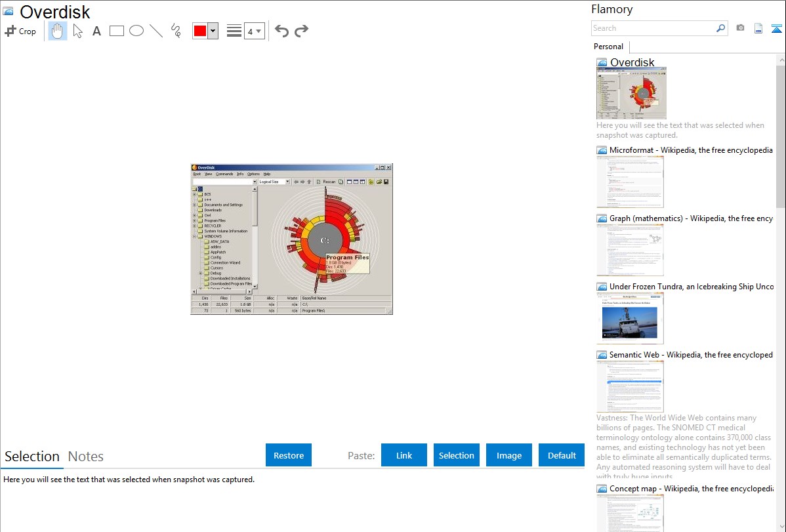
Task: Click the blue collapse panel icon
Action: tap(776, 28)
